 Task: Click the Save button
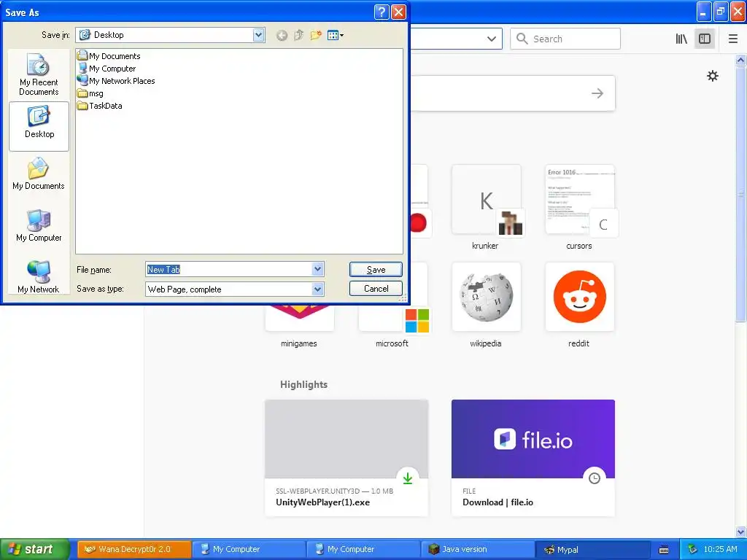pyautogui.click(x=376, y=270)
